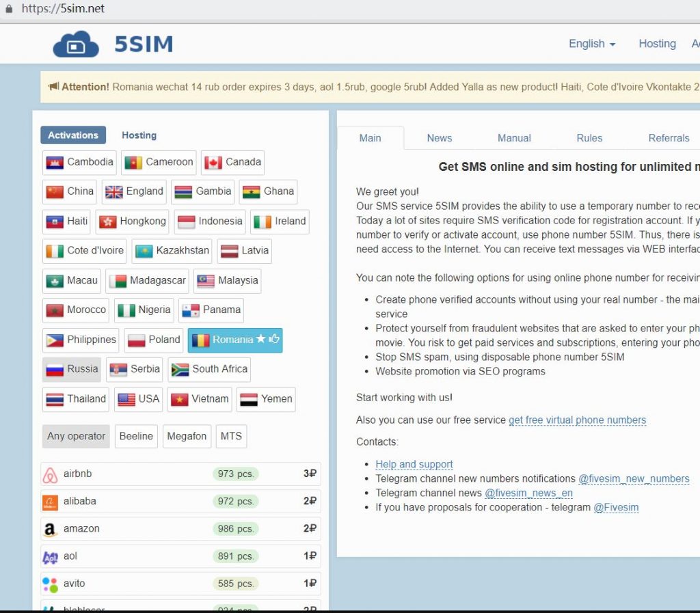The image size is (700, 613).
Task: Click the aol service icon
Action: [x=50, y=556]
